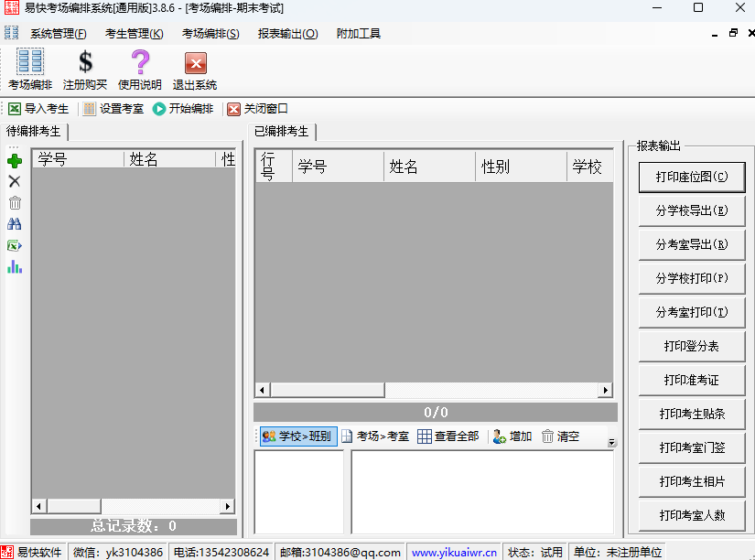Click 增加 add person button
Image resolution: width=755 pixels, height=560 pixels.
(512, 436)
